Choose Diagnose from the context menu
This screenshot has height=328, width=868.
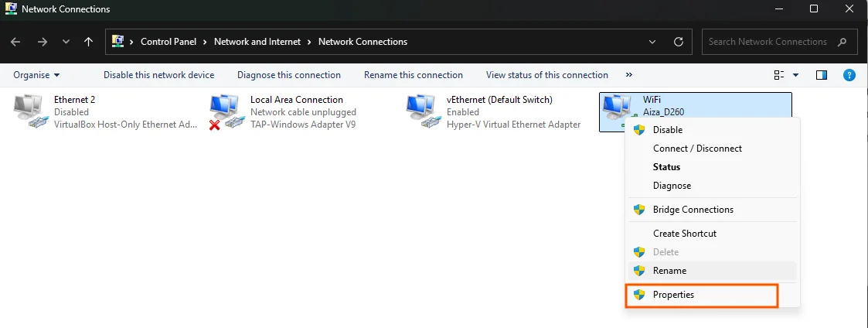click(712, 186)
